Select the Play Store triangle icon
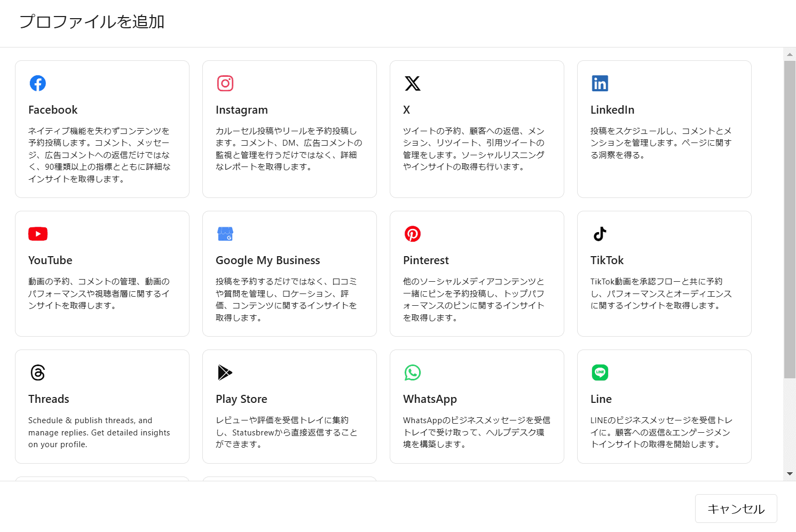 pos(225,372)
